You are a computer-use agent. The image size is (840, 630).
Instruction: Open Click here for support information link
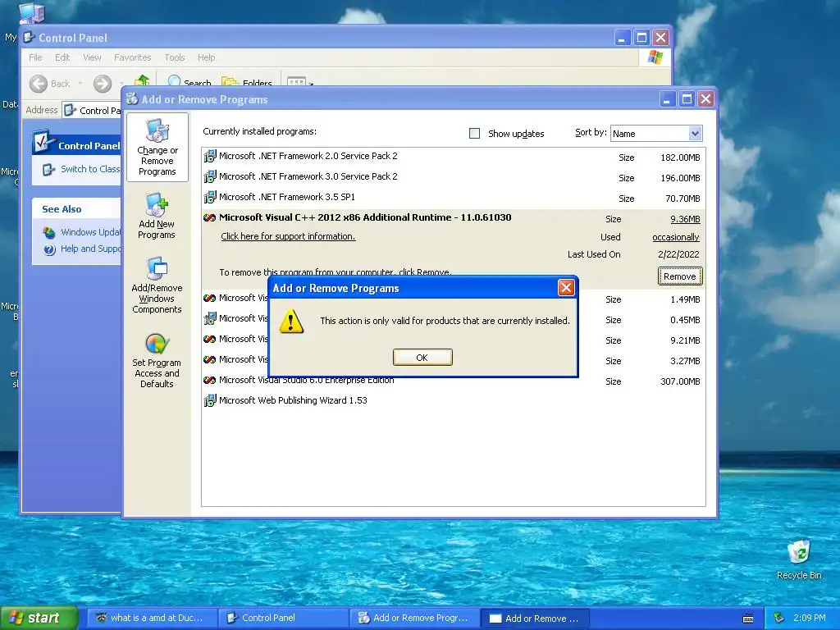288,236
